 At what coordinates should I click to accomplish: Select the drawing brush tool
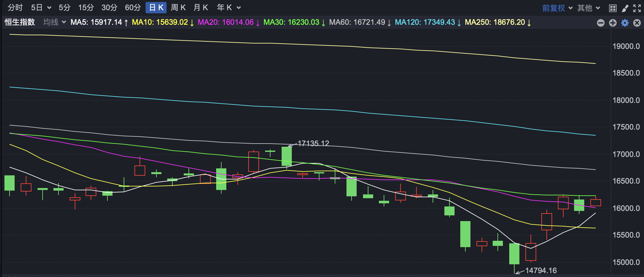point(625,8)
